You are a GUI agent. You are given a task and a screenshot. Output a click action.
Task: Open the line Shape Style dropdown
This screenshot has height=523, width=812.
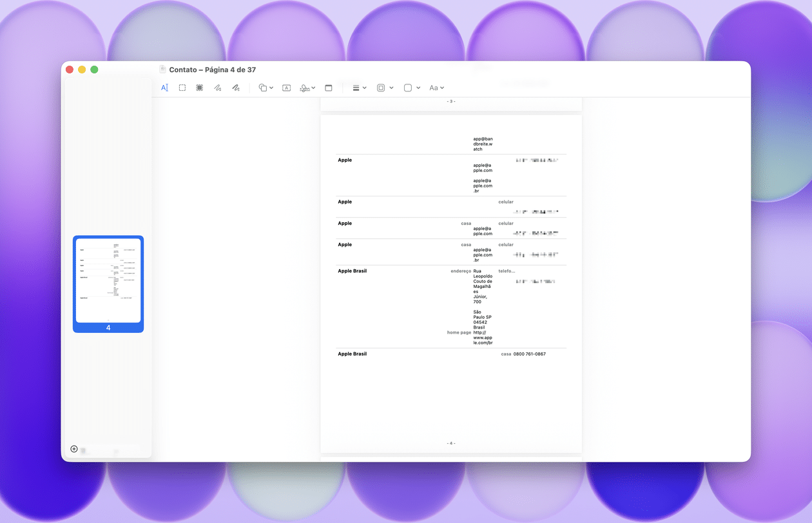point(360,88)
